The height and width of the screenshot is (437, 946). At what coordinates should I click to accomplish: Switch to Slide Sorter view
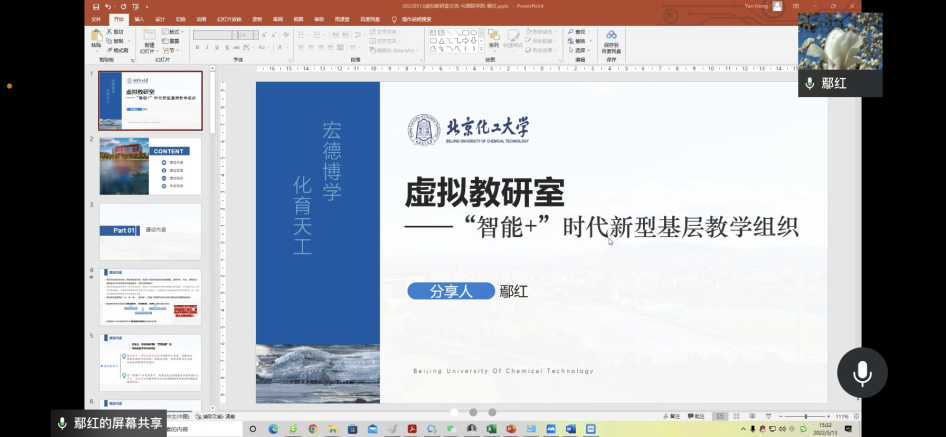[x=737, y=416]
